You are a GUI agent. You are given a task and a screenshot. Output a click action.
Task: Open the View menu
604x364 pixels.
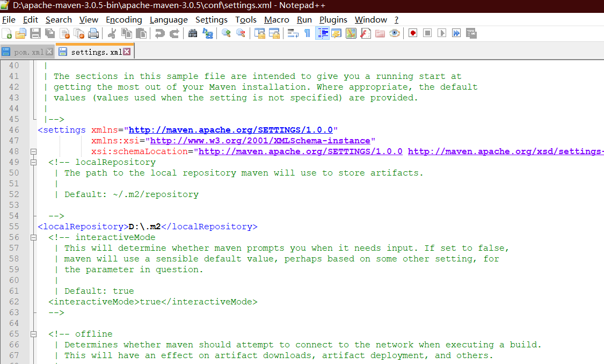point(89,20)
